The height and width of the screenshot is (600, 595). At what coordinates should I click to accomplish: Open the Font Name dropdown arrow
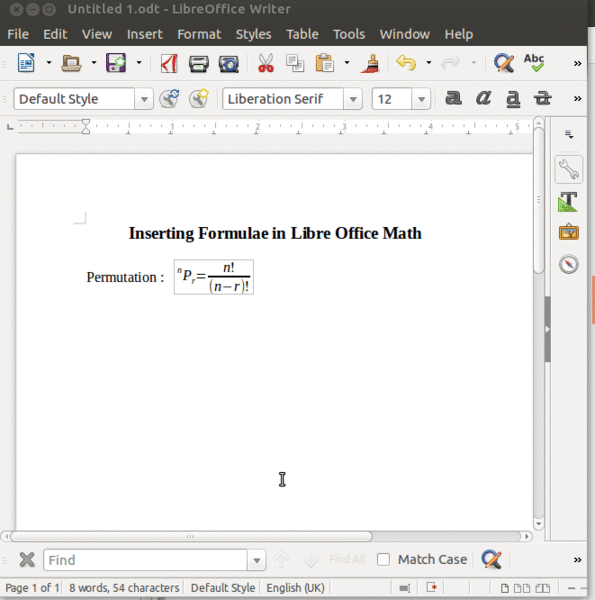(353, 99)
